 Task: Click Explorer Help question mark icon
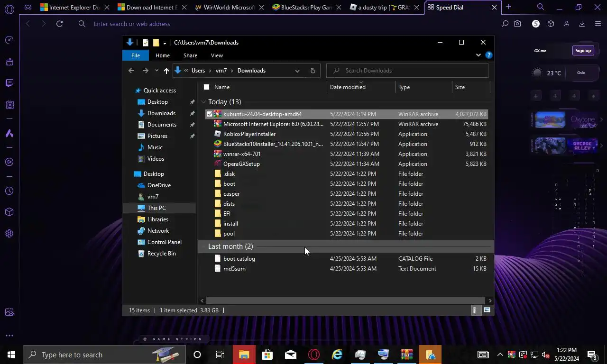pos(489,55)
